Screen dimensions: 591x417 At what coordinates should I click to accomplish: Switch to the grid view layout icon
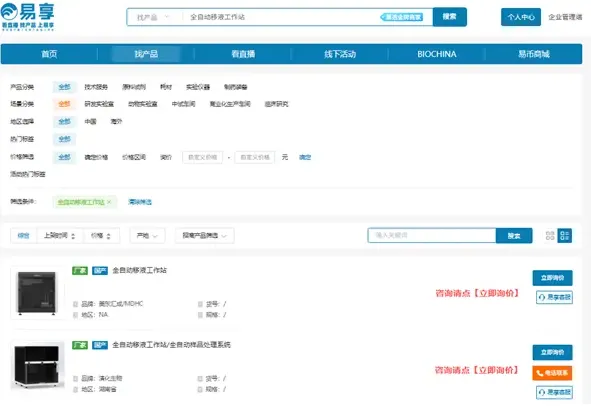[x=550, y=236]
